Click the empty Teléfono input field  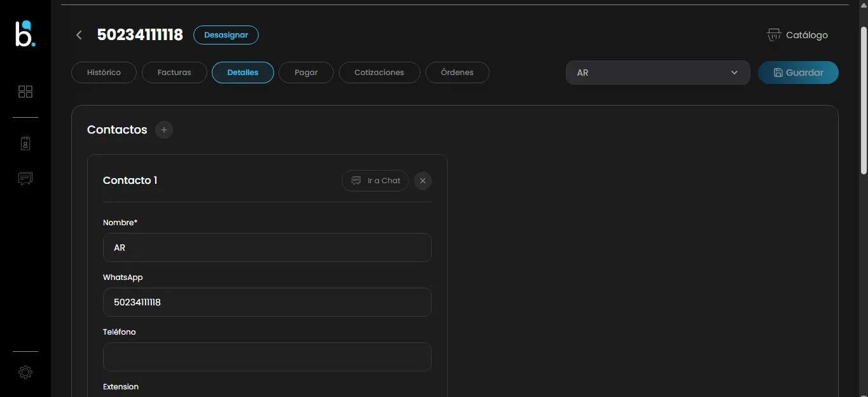tap(267, 357)
